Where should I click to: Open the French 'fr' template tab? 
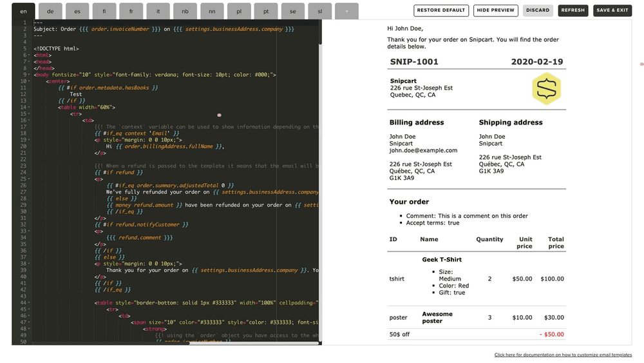pos(131,11)
